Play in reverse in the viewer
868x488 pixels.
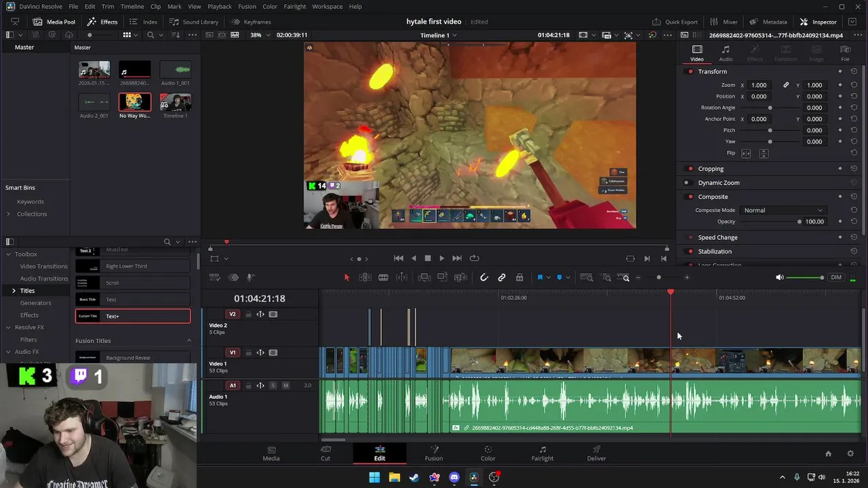click(x=414, y=258)
